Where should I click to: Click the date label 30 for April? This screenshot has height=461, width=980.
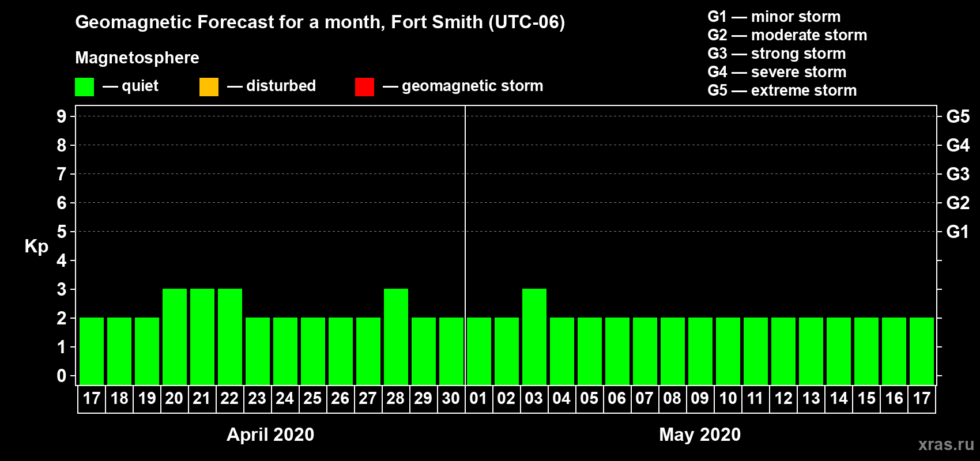[451, 398]
